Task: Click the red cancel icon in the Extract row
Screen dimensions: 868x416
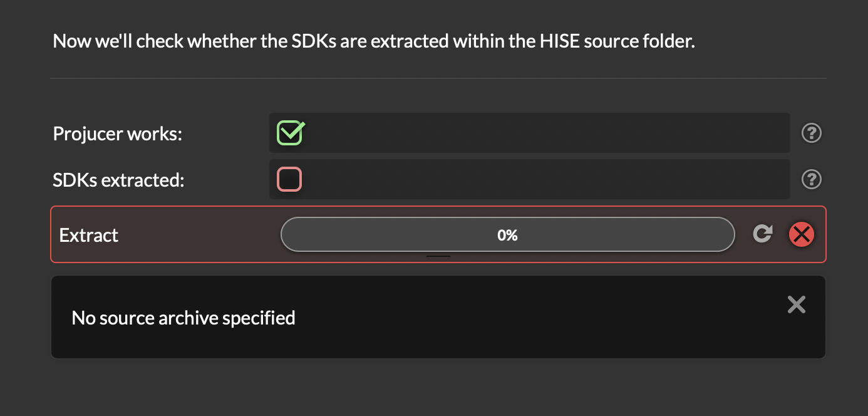Action: [802, 234]
